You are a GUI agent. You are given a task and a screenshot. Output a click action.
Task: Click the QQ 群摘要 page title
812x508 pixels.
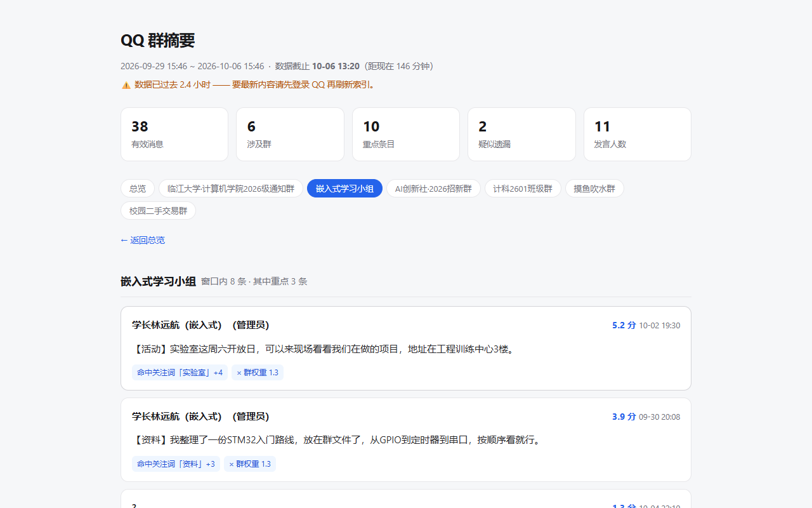pyautogui.click(x=157, y=41)
